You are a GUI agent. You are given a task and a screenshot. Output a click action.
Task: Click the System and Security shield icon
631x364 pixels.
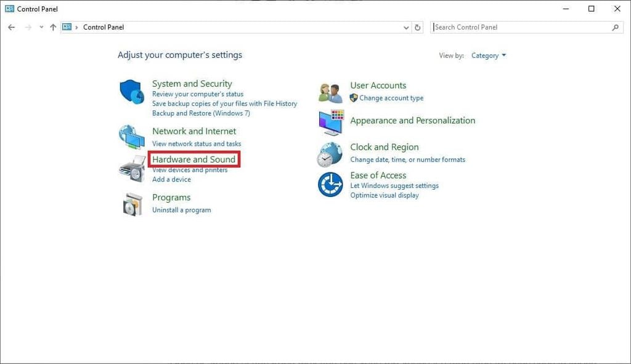131,92
